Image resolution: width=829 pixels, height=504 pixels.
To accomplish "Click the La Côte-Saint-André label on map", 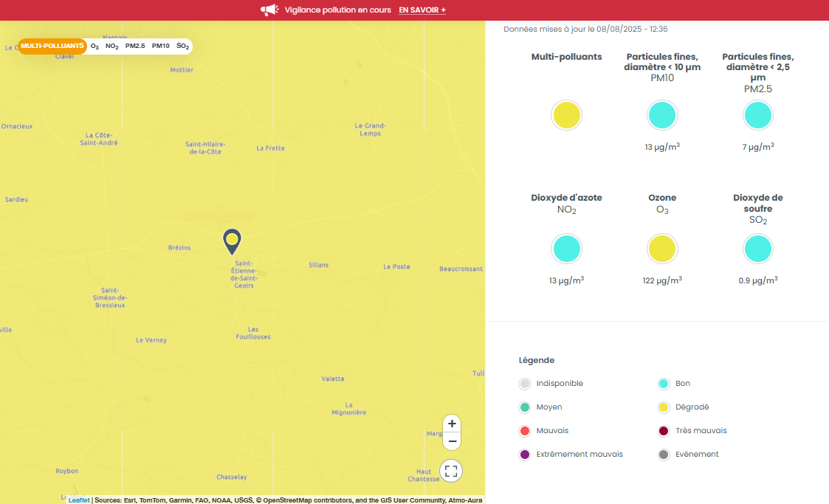I will [x=99, y=139].
